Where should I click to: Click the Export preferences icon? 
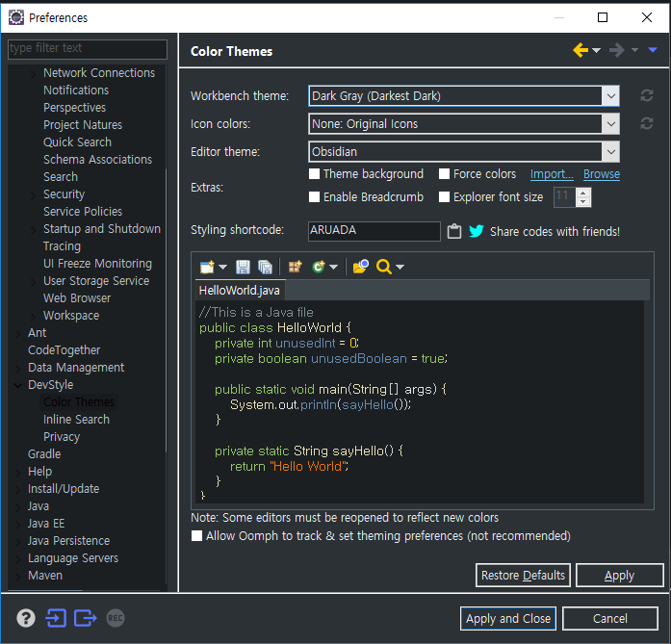(85, 618)
